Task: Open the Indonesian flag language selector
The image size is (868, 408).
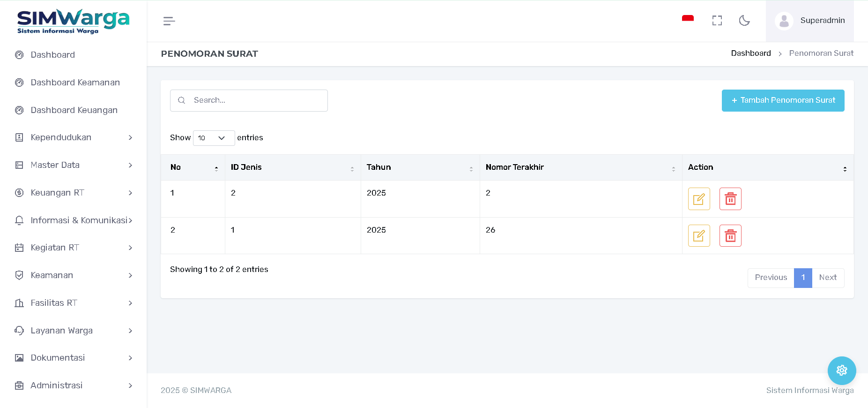Action: point(687,20)
